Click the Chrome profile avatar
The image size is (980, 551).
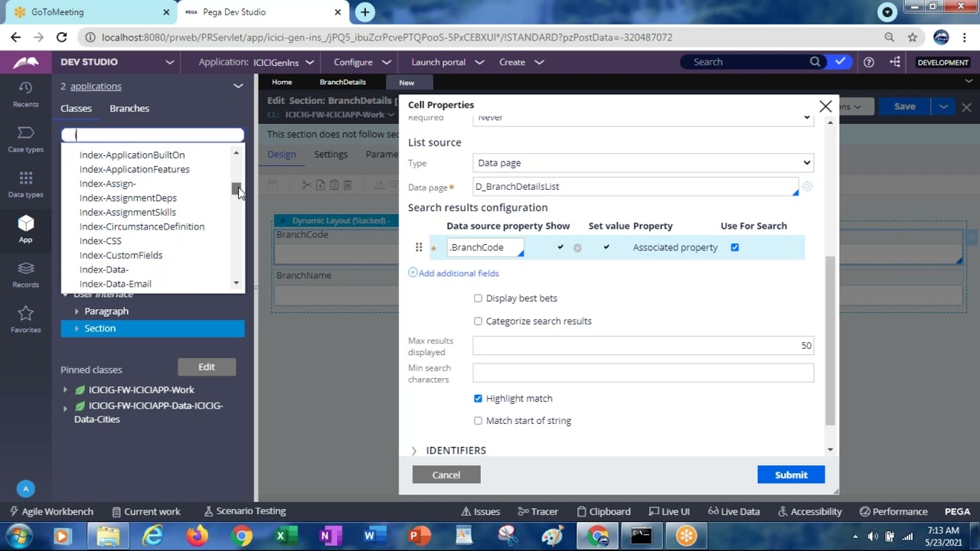coord(942,37)
